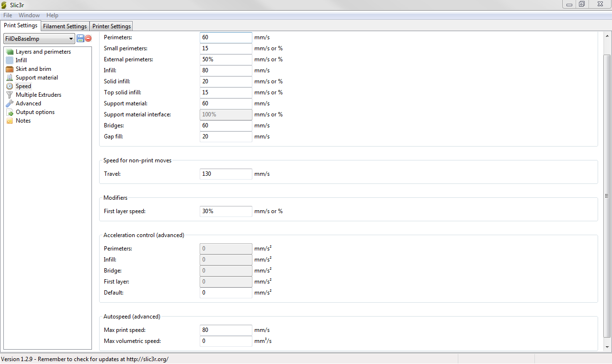Image resolution: width=612 pixels, height=364 pixels.
Task: Click the 'Max volumetric speed:' label
Action: (x=132, y=341)
